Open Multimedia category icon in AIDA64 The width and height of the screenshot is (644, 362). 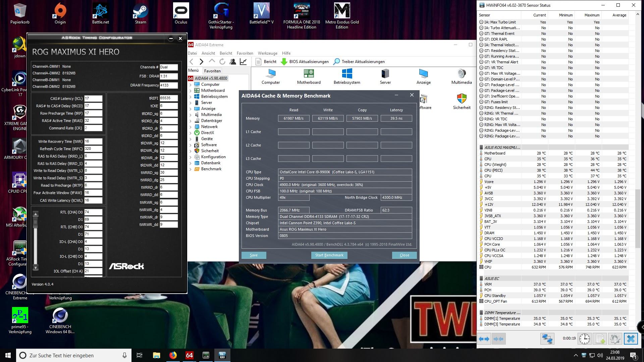pos(462,77)
